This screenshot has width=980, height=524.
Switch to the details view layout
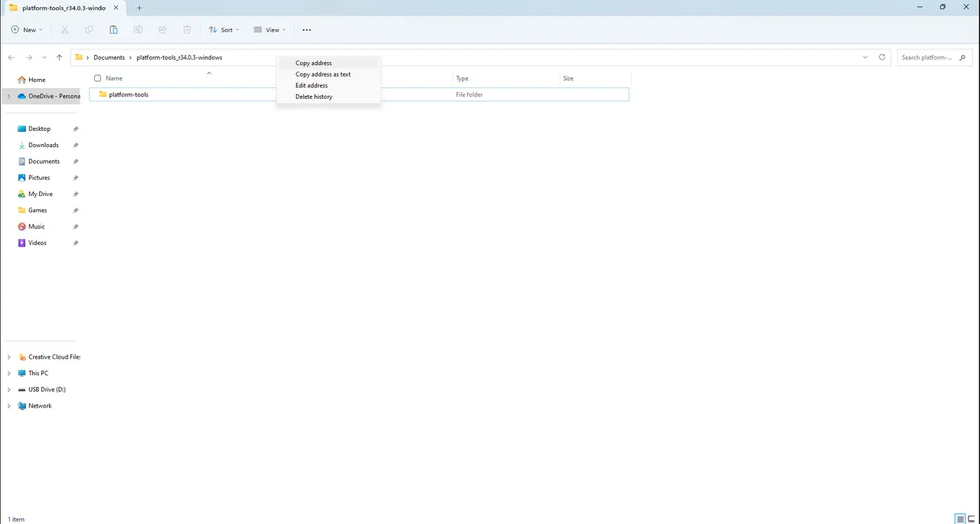959,519
